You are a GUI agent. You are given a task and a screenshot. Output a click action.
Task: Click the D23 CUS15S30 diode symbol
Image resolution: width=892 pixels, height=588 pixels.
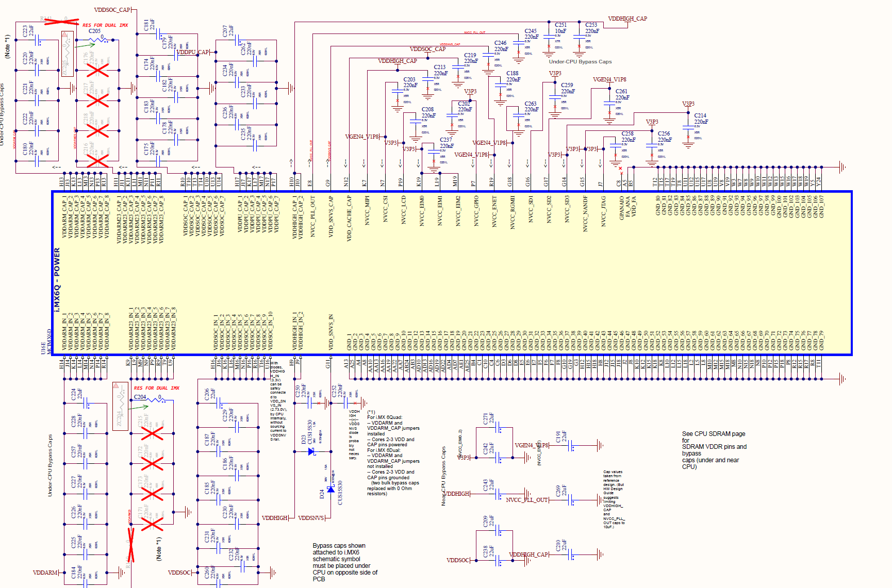click(311, 451)
